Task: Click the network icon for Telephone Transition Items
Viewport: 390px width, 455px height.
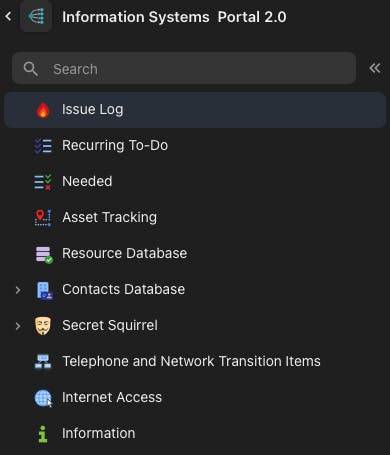Action: pyautogui.click(x=43, y=362)
